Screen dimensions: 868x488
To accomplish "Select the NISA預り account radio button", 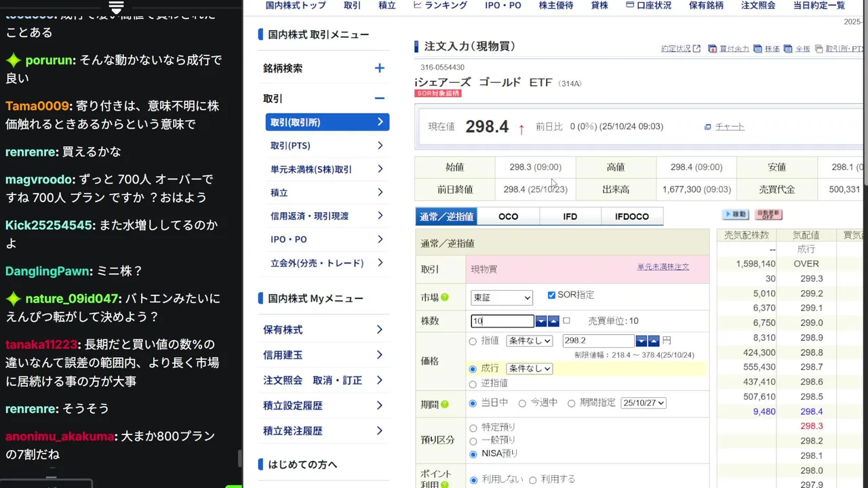I will click(x=473, y=454).
